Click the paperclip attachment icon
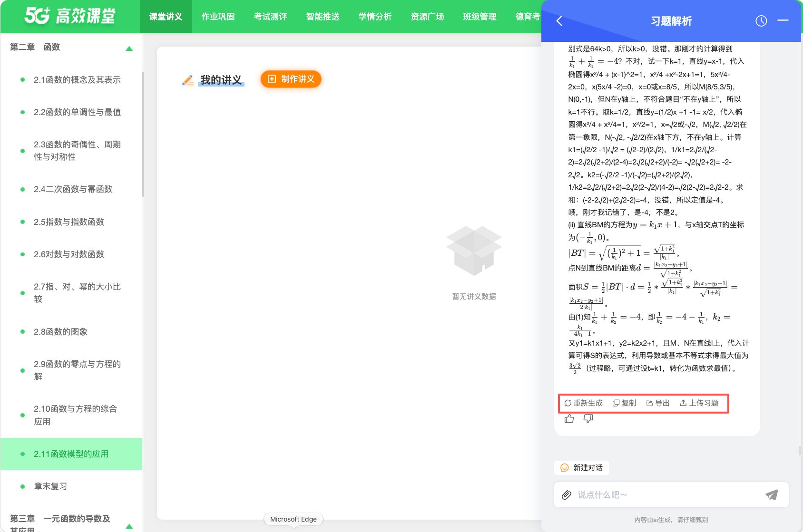 click(566, 495)
